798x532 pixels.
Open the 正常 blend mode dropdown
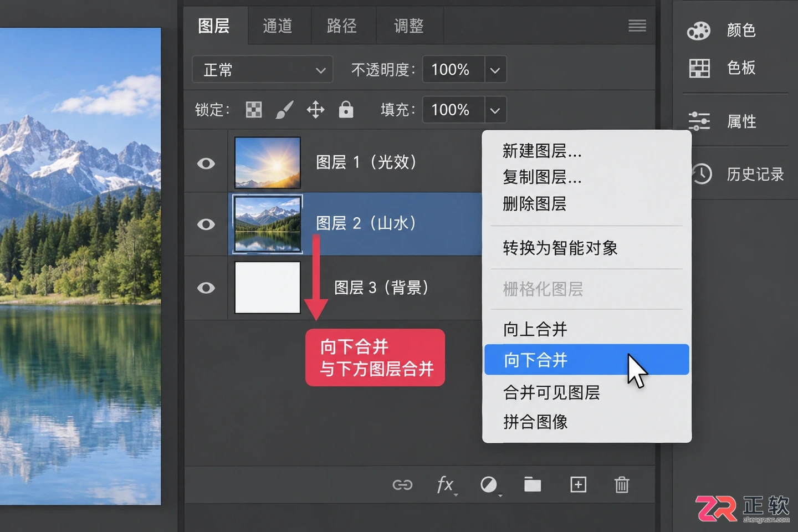(x=263, y=70)
